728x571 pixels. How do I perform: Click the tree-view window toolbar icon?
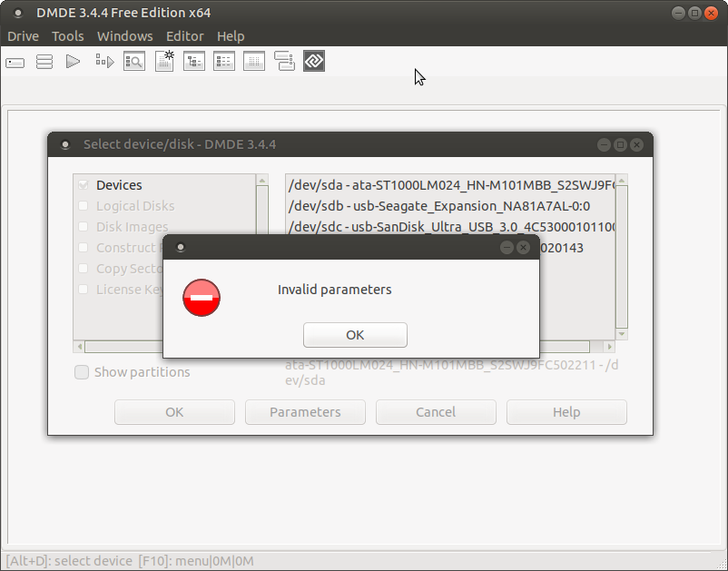[x=194, y=62]
